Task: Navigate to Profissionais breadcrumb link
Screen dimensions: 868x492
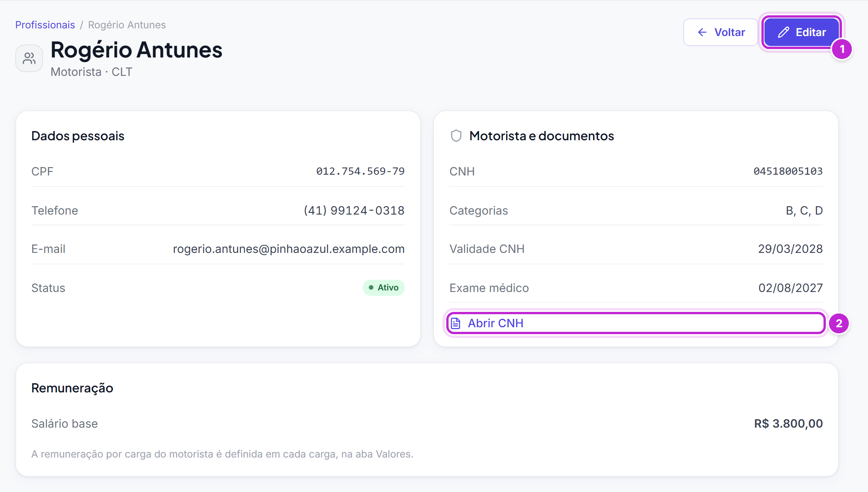Action: [x=45, y=25]
